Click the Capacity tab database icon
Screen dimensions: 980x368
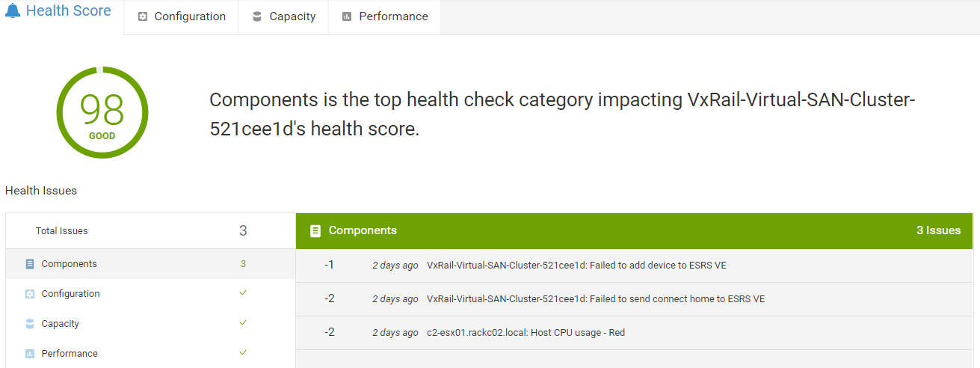(257, 16)
